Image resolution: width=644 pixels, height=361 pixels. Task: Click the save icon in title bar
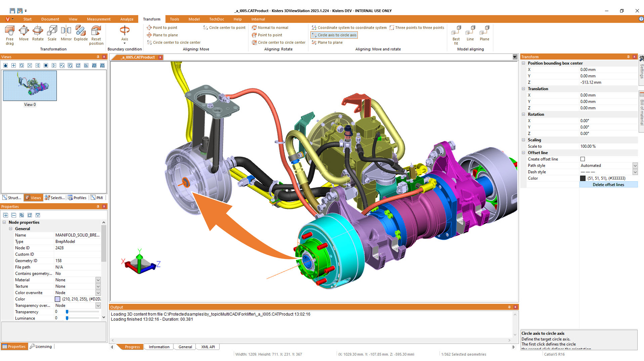12,11
